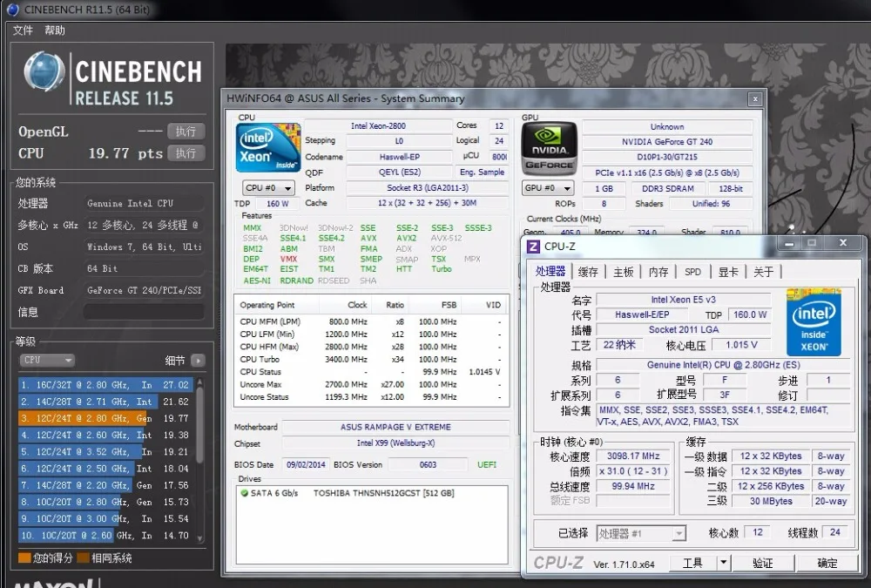
Task: Open the CPU #0 selector in HWiNFO64
Action: [269, 188]
